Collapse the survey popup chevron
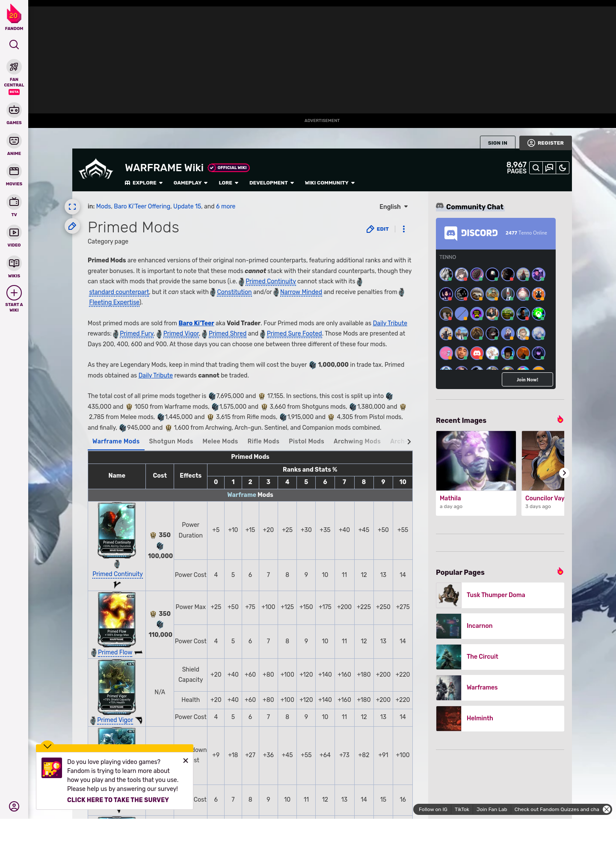 click(x=47, y=746)
